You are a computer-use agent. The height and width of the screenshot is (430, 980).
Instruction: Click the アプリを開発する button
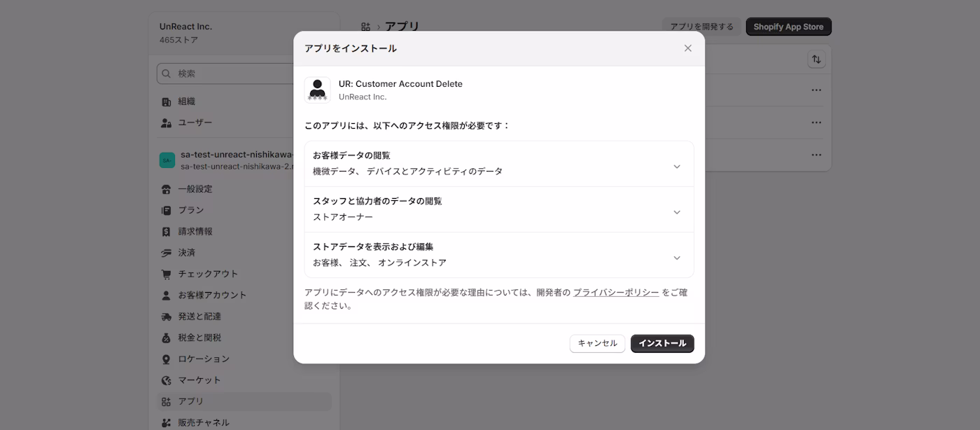[701, 27]
